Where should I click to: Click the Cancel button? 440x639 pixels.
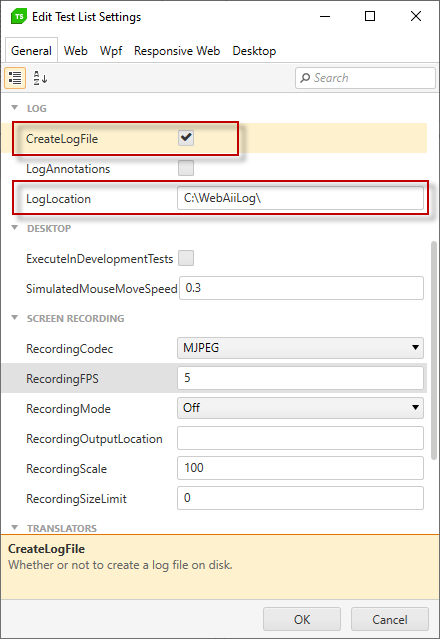click(x=390, y=619)
